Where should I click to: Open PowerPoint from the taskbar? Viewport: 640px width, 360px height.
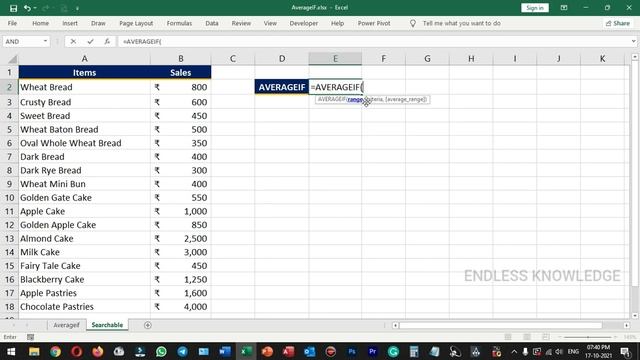click(267, 351)
